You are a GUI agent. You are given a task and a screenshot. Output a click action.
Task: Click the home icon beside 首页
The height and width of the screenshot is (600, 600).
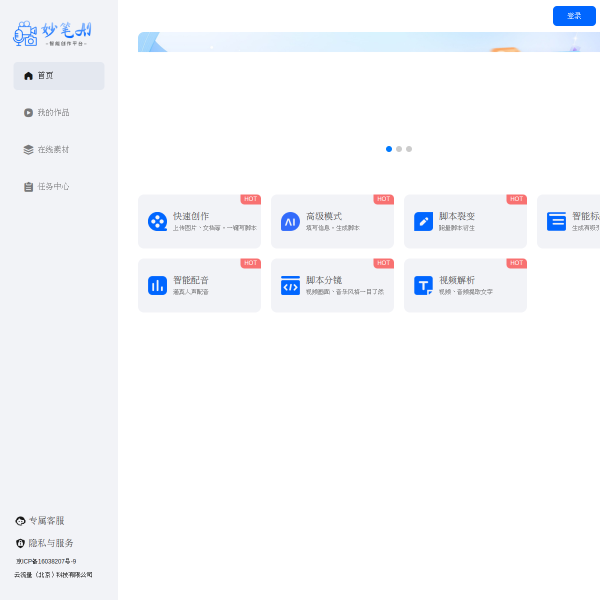[x=28, y=76]
